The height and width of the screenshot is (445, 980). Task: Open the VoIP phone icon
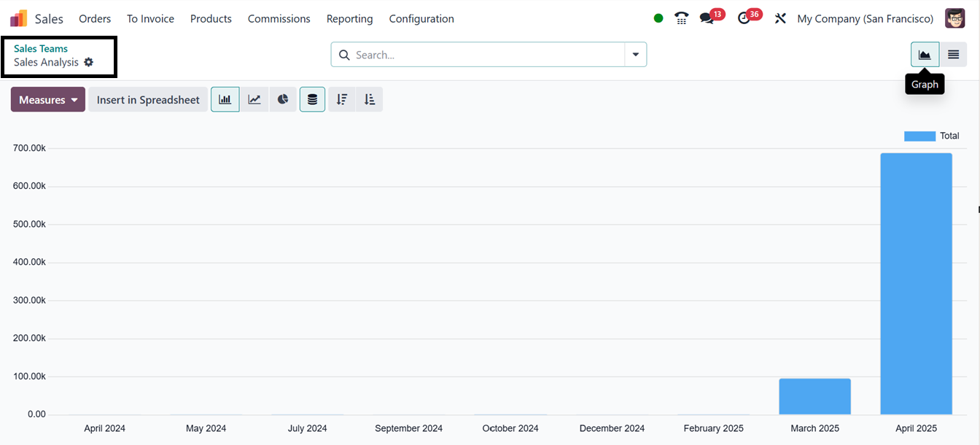pos(681,19)
